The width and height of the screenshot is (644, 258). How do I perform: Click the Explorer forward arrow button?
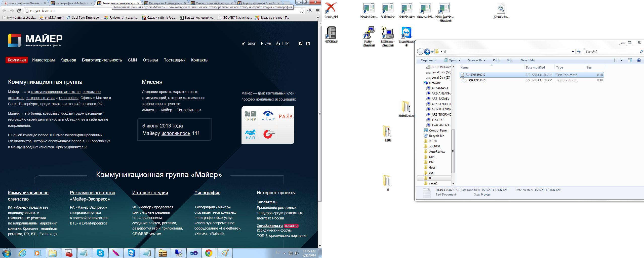[x=427, y=52]
